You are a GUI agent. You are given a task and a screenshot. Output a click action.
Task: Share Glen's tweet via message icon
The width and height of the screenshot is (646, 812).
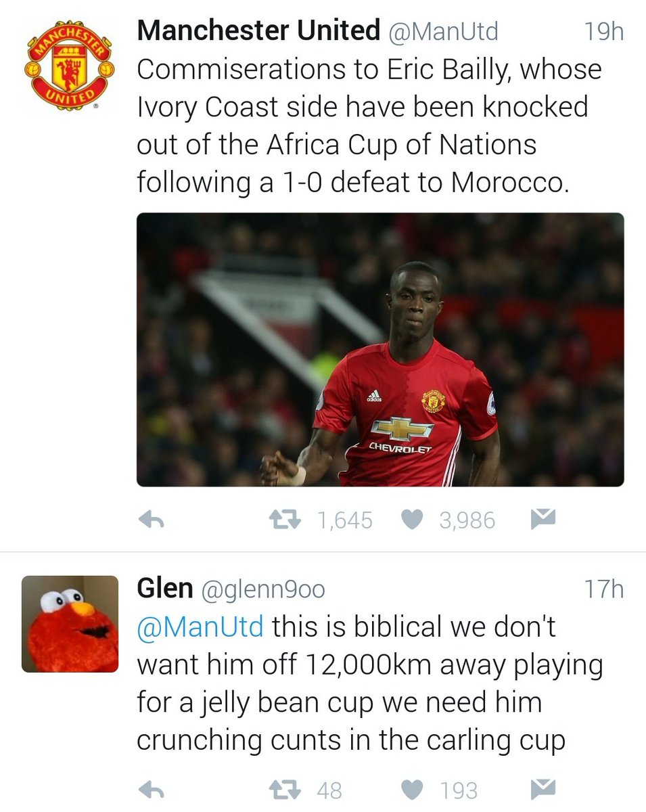click(x=543, y=789)
